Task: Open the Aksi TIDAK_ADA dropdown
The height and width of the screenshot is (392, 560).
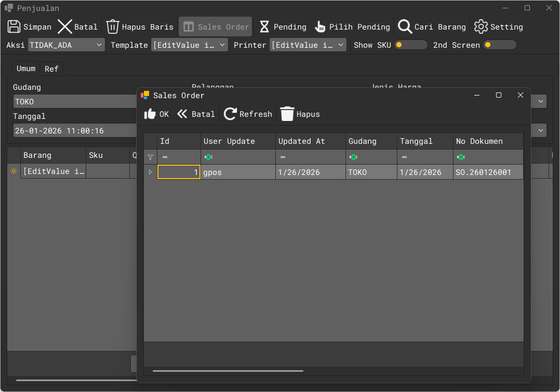Action: [66, 45]
